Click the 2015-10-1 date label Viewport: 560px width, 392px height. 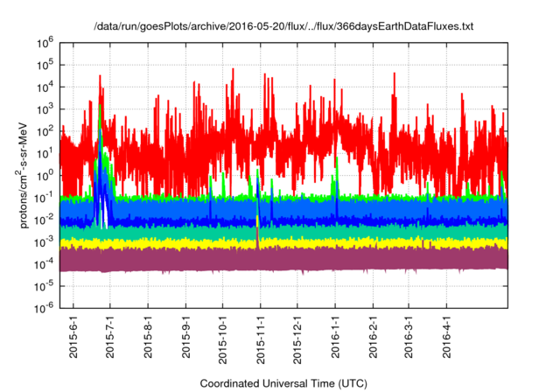(222, 339)
